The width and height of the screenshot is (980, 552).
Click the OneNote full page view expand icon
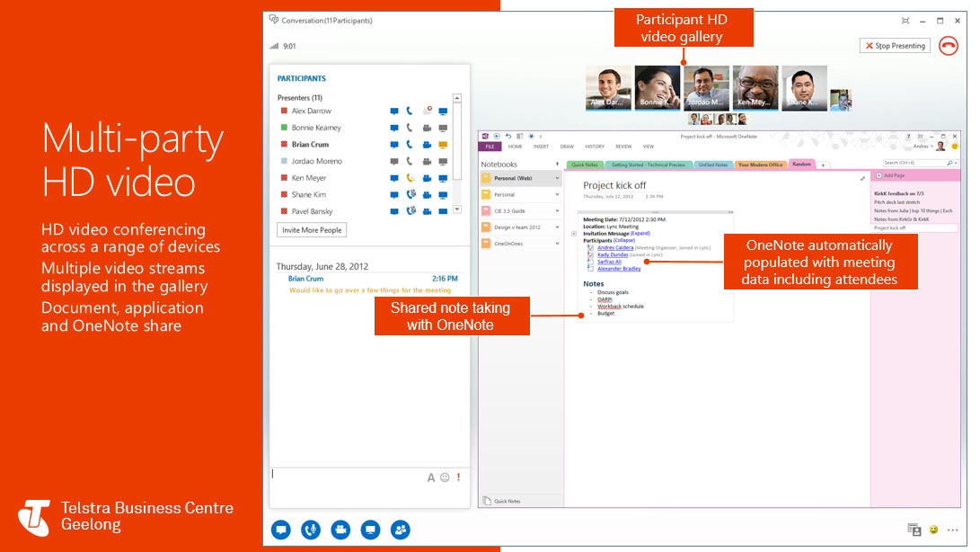862,178
